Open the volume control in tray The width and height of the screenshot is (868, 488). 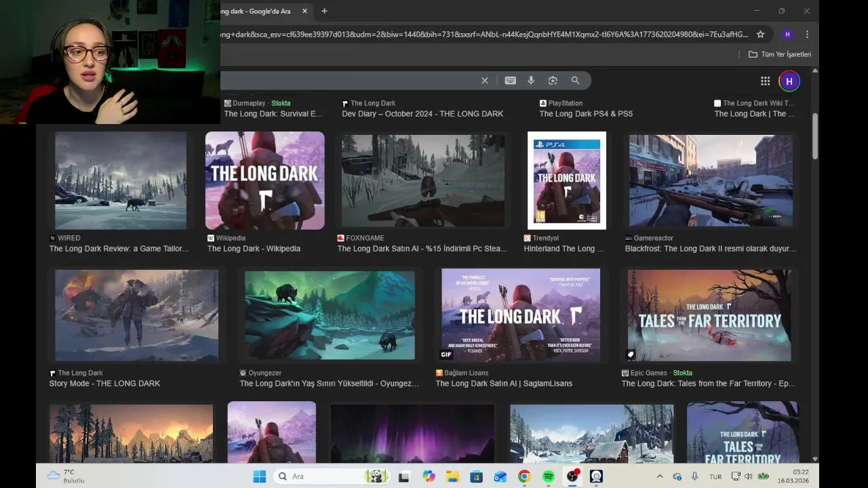[749, 476]
